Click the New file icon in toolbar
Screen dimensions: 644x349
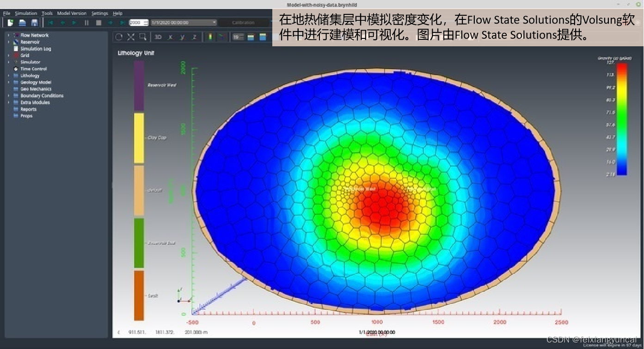11,23
